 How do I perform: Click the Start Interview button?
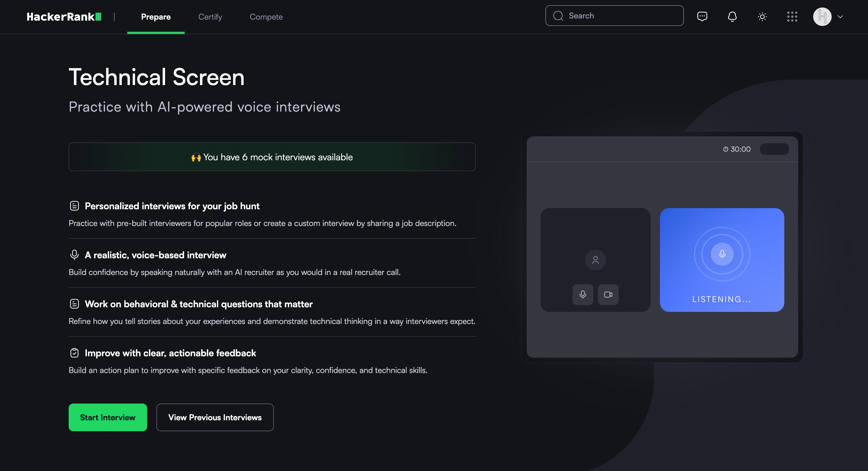107,417
